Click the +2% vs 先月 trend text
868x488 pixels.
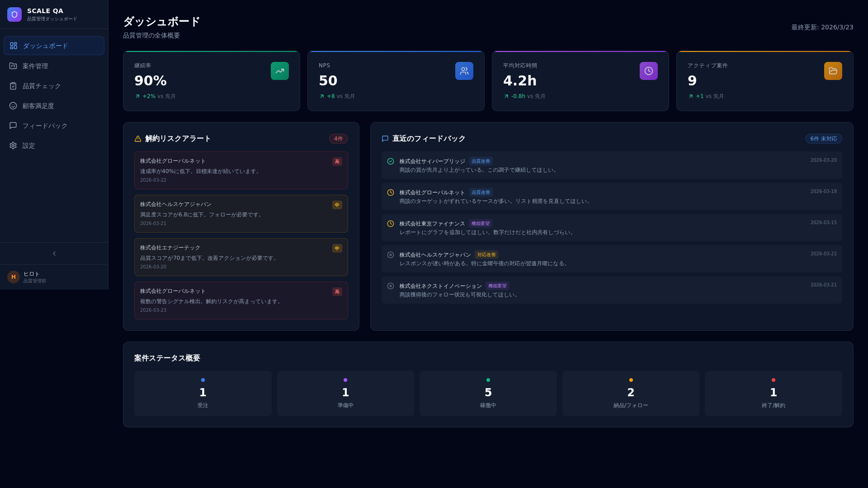[x=159, y=96]
